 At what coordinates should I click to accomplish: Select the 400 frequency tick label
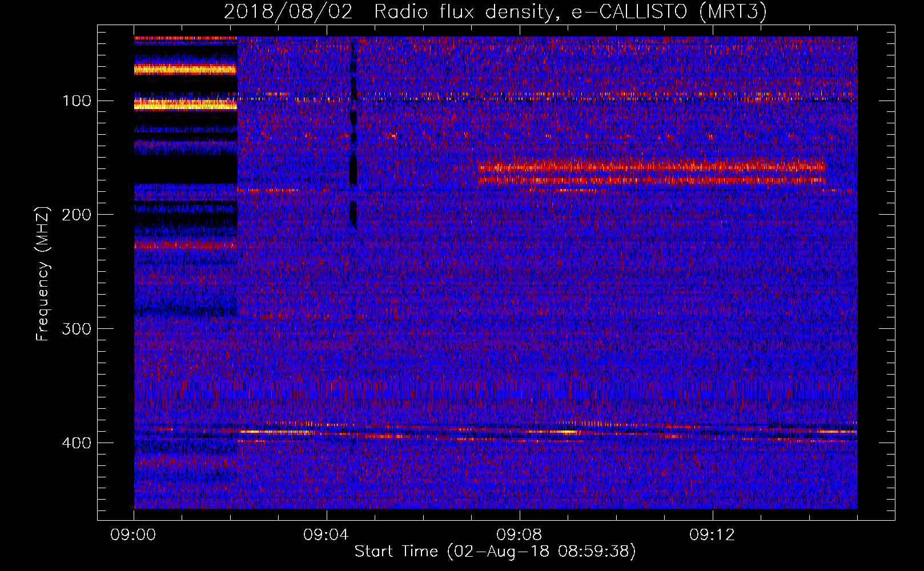coord(77,443)
